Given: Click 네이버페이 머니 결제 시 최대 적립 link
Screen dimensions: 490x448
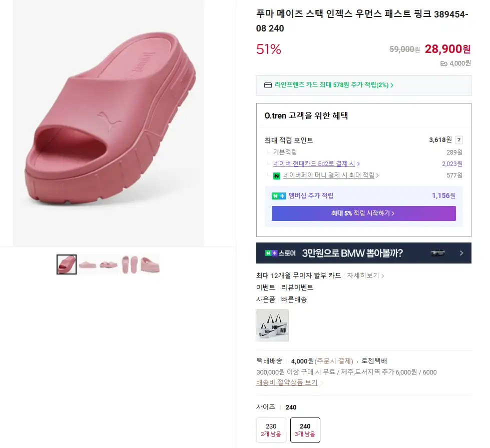Looking at the screenshot, I should point(331,175).
